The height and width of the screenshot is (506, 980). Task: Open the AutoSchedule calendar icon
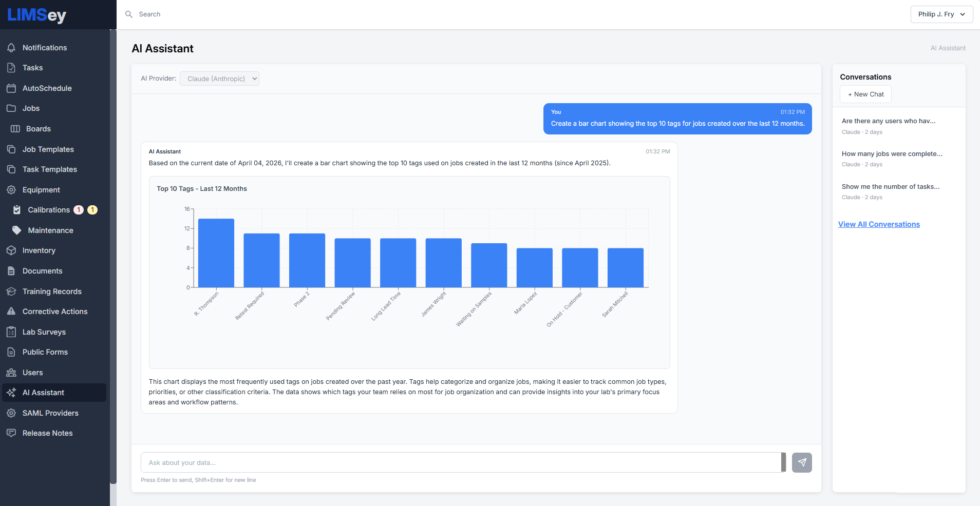click(11, 88)
